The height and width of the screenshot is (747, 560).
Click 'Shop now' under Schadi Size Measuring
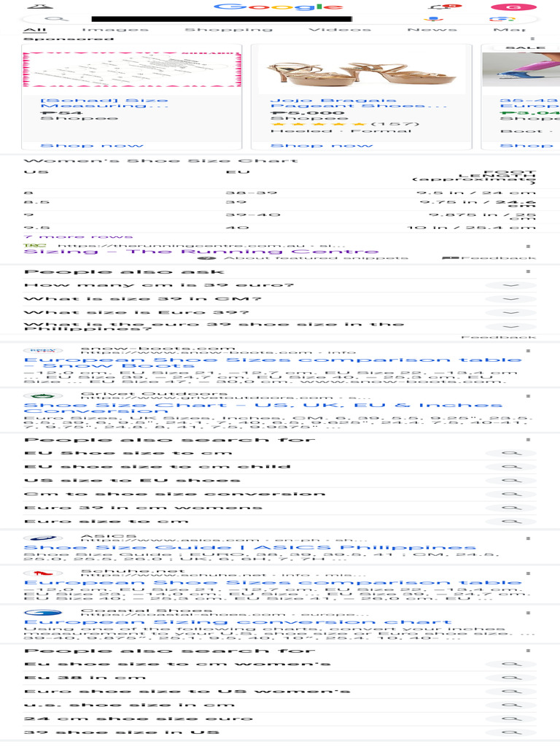(91, 146)
